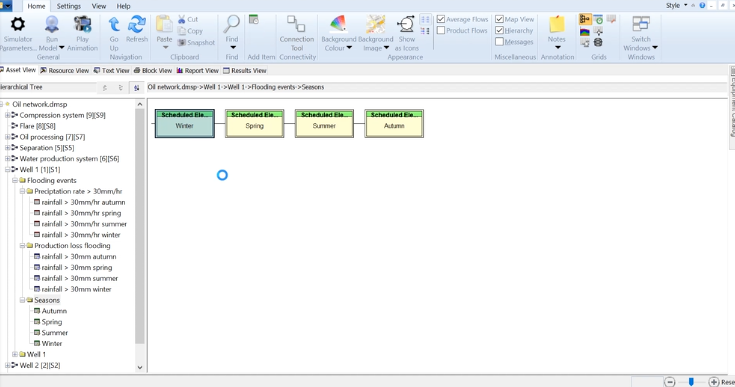Switch to the Settings ribbon tab
Viewport: 735px width, 387px height.
point(68,6)
